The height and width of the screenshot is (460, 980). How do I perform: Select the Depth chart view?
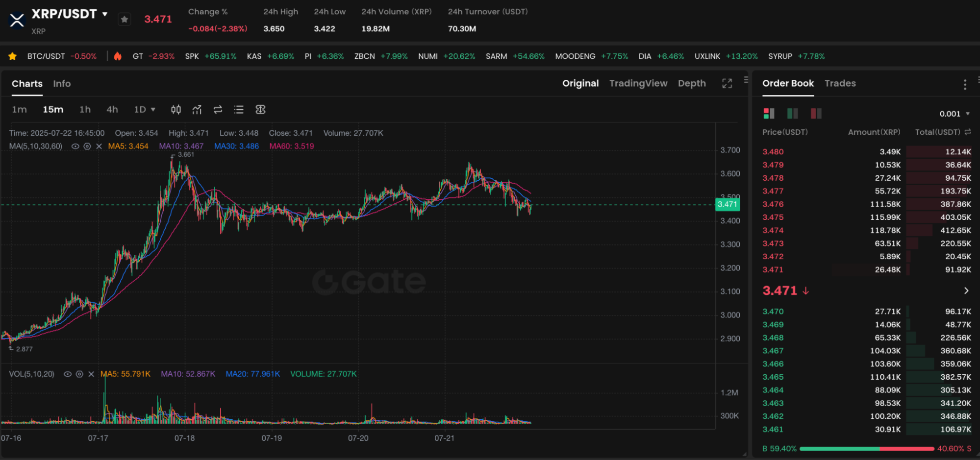tap(692, 83)
